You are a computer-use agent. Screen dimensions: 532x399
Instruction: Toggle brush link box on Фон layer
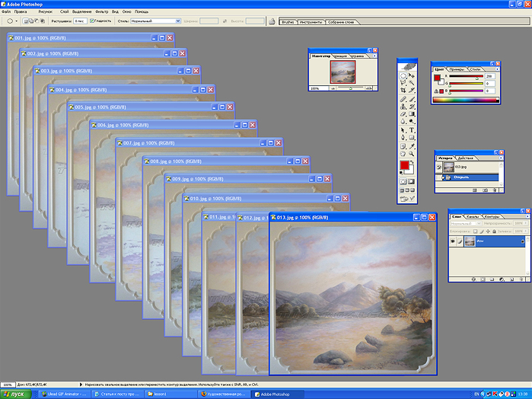coord(460,241)
